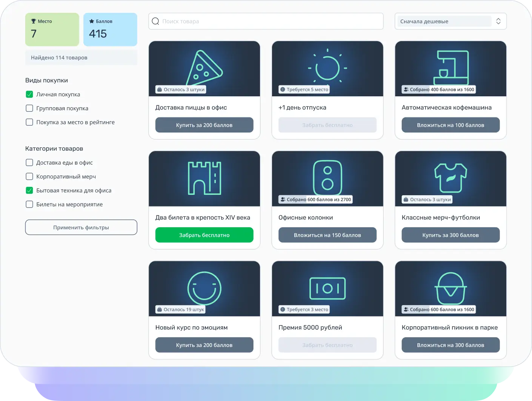Click the star icon next to Баллов

coord(92,21)
